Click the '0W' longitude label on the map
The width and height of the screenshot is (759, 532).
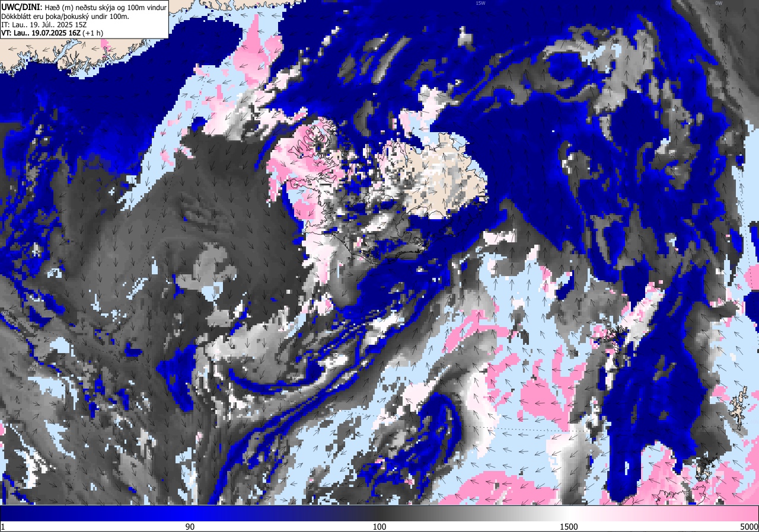coord(719,3)
